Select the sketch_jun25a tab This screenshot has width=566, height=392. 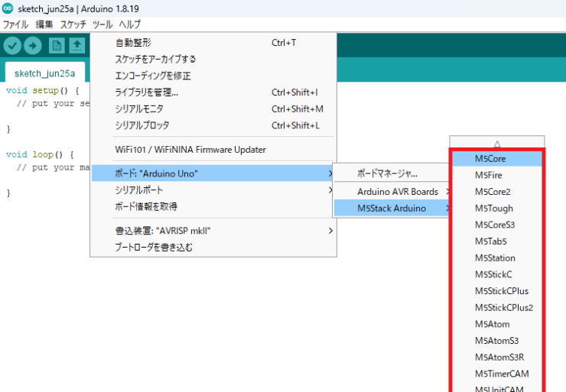(x=45, y=73)
